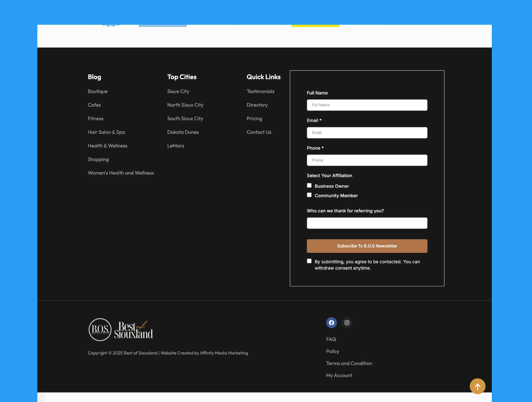Image resolution: width=532 pixels, height=402 pixels.
Task: Open Terms and Condition link
Action: point(349,363)
